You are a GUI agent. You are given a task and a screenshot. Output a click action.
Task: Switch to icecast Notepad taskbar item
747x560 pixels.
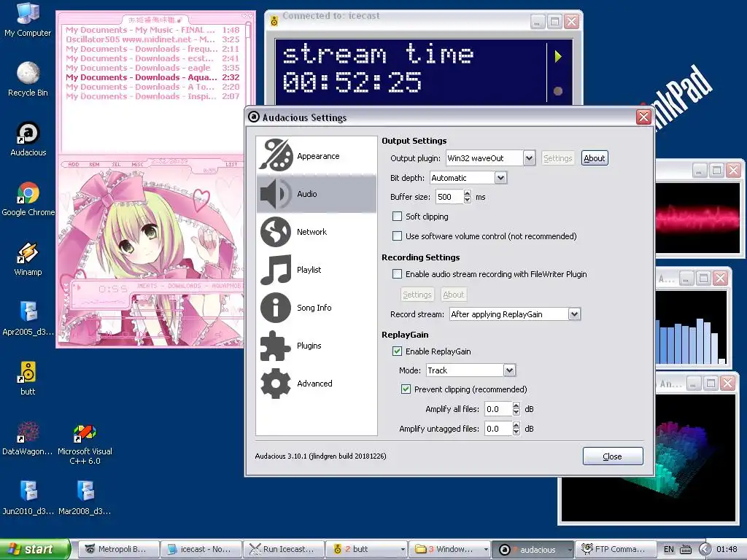201,549
